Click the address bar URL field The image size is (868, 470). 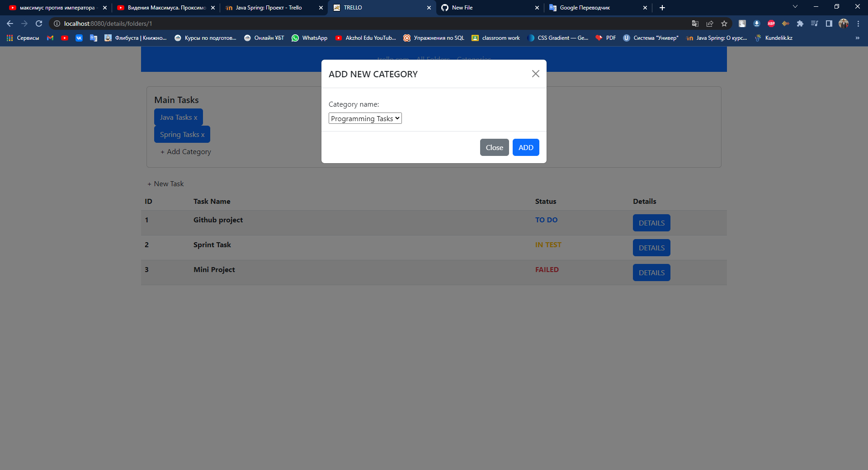(x=371, y=23)
